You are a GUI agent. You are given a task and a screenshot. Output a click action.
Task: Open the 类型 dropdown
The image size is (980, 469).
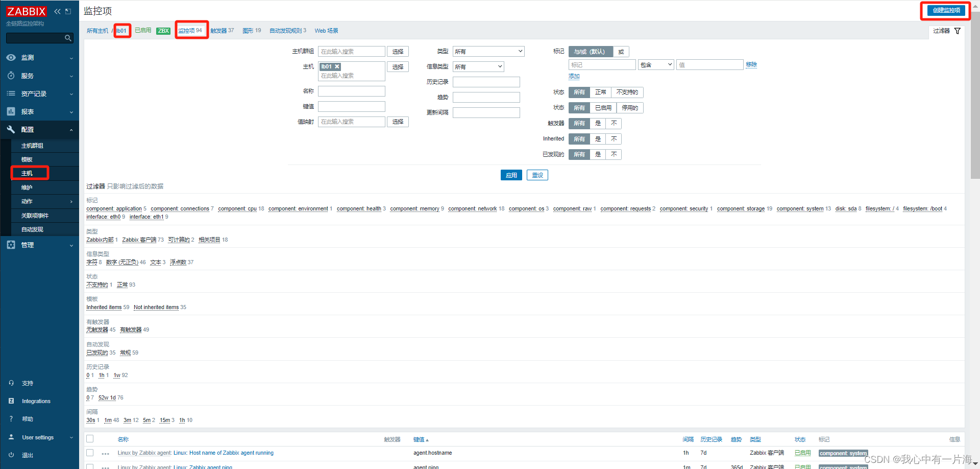click(488, 52)
